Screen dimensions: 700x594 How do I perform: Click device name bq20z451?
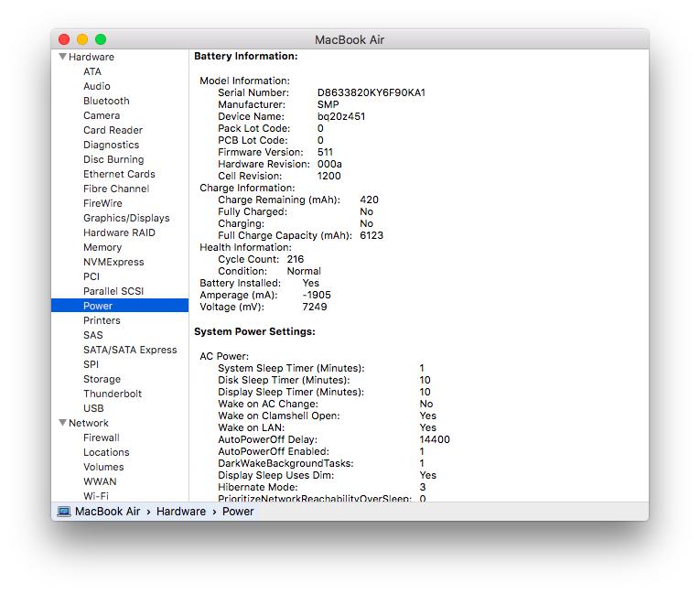tap(341, 116)
